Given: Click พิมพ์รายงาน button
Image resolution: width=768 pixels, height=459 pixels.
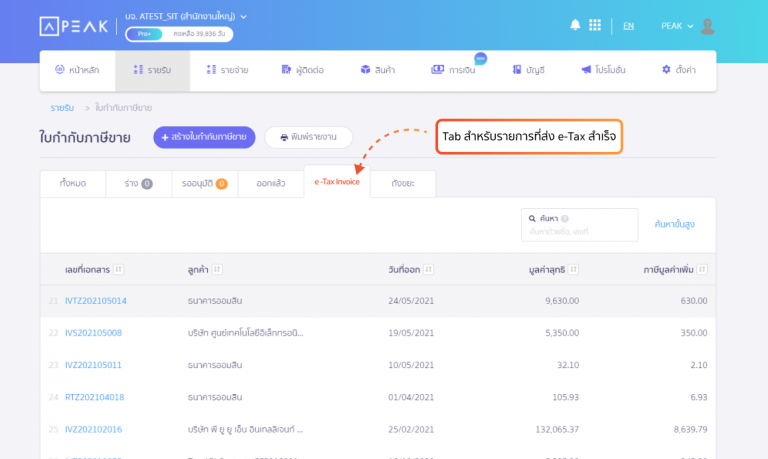Looking at the screenshot, I should [x=309, y=137].
